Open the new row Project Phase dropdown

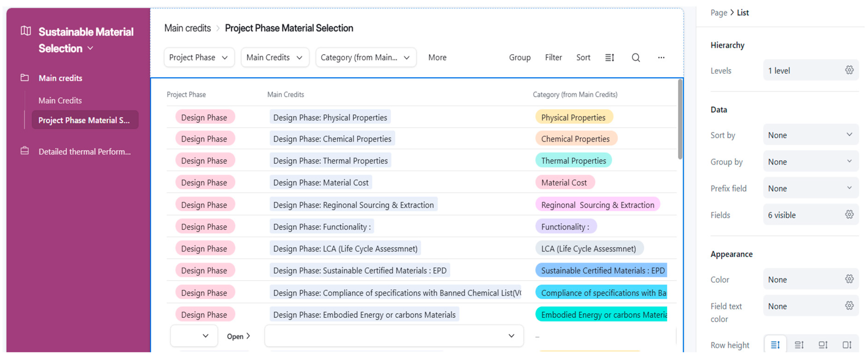pos(194,336)
